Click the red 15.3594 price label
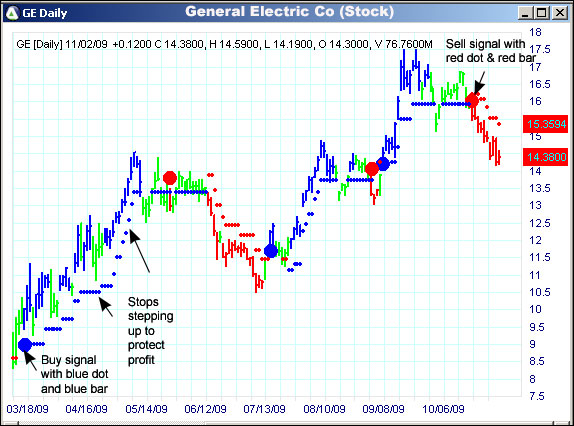The height and width of the screenshot is (426, 574). pos(546,124)
